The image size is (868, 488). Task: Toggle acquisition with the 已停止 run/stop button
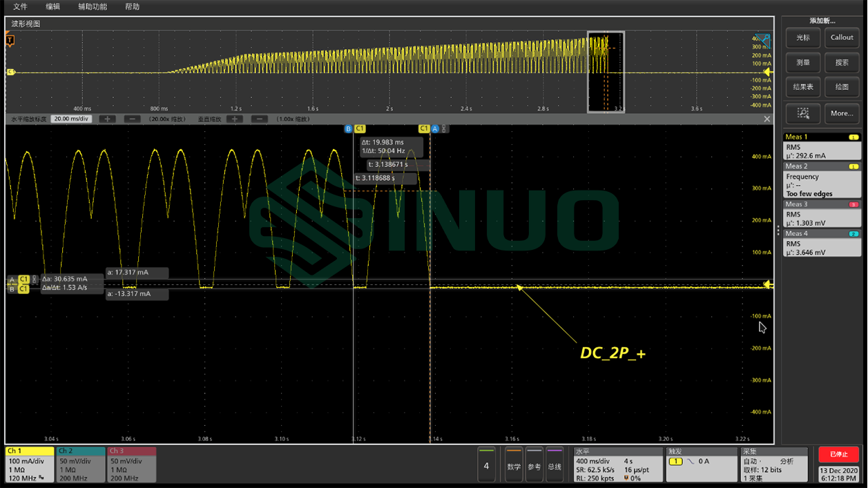838,454
